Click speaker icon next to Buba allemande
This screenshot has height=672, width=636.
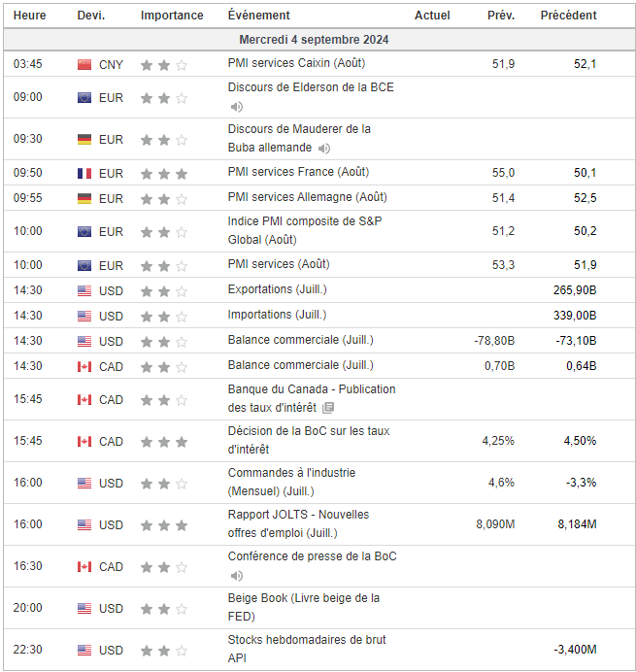[324, 149]
